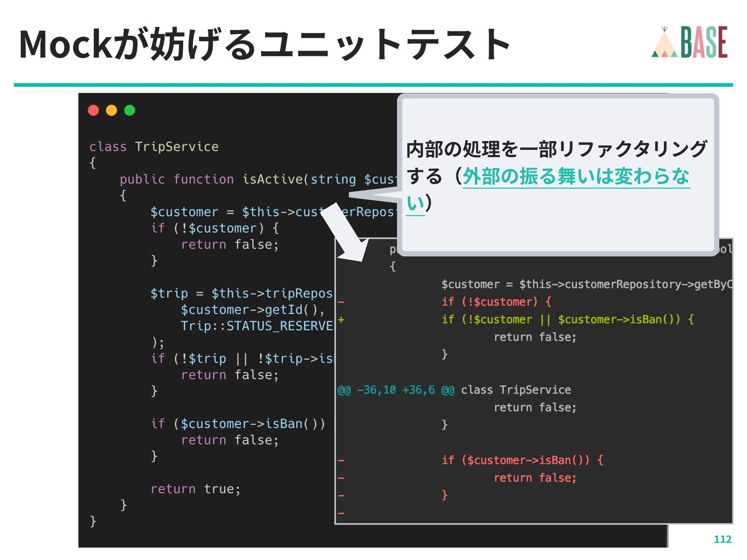
Task: Click the Trip::STATUS_RESERVE constant in code
Action: coord(257,326)
